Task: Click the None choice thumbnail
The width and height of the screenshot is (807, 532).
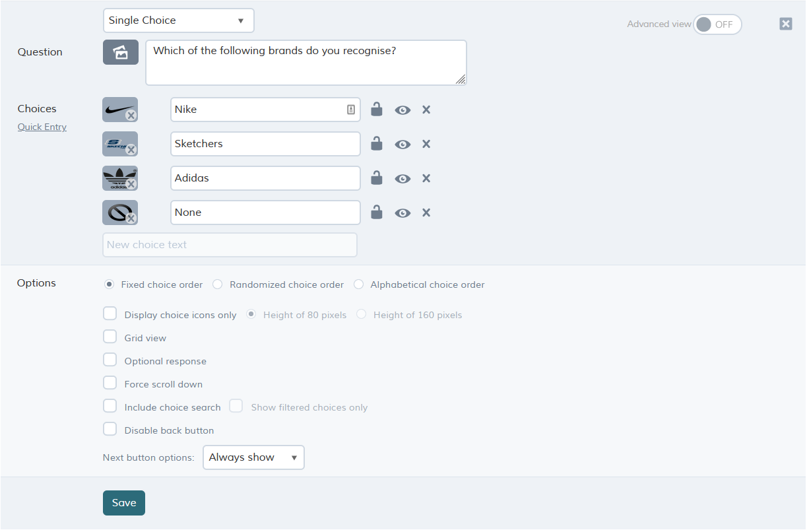Action: (x=119, y=212)
